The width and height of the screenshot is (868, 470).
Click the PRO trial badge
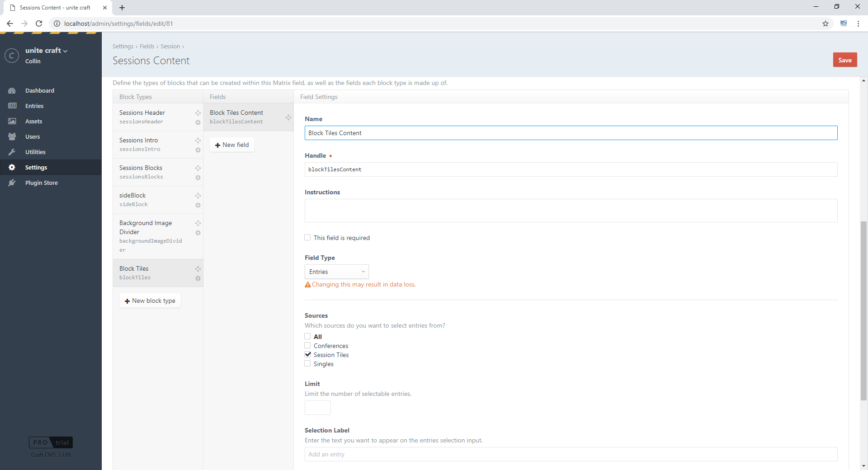pyautogui.click(x=51, y=442)
